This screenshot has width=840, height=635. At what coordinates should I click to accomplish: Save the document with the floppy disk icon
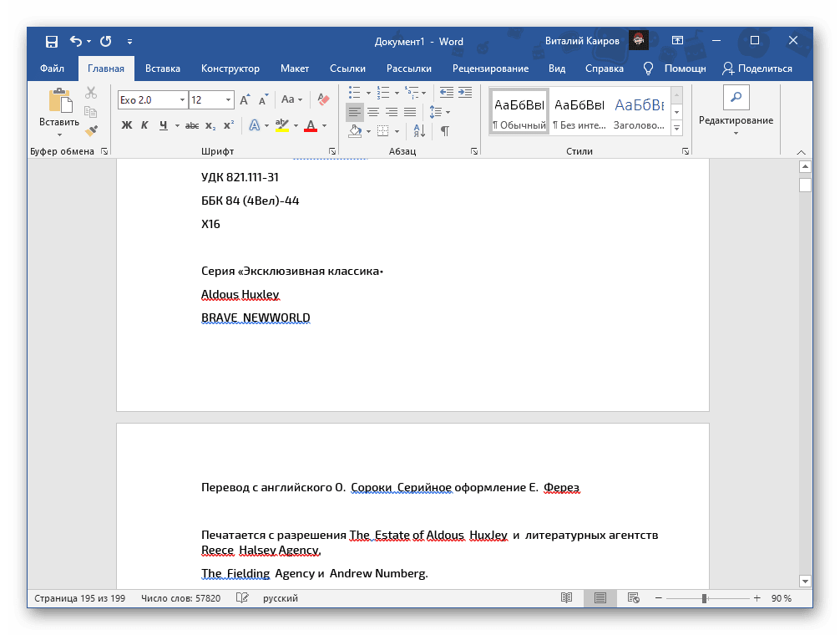52,41
